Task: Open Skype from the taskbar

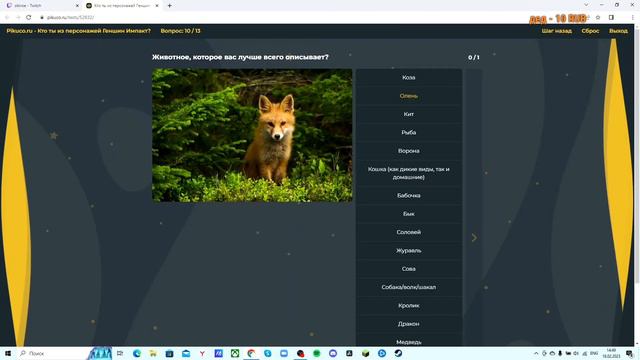Action: coord(267,353)
